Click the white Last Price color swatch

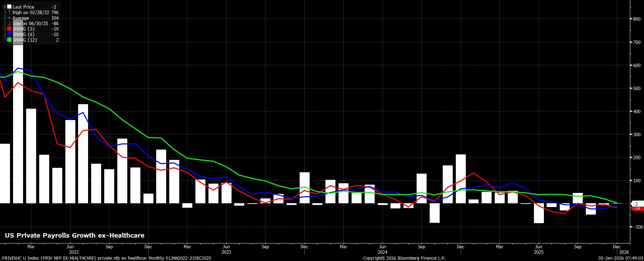coord(9,7)
